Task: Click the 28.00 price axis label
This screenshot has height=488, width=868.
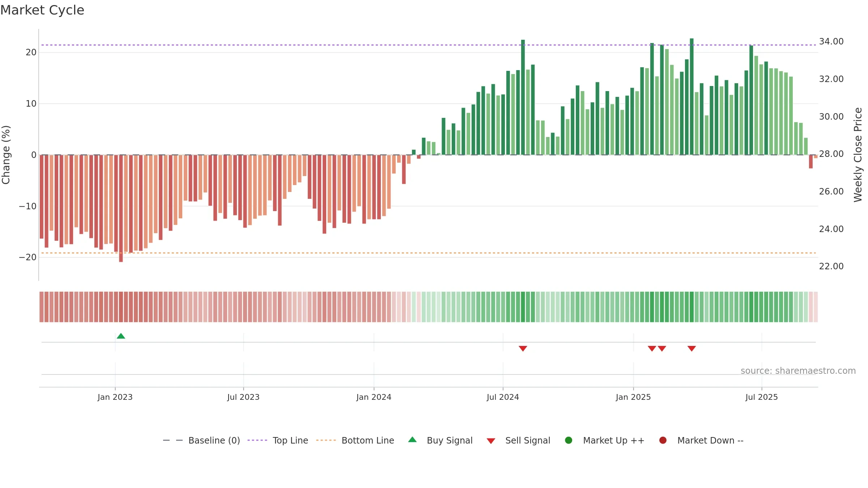Action: [x=831, y=154]
